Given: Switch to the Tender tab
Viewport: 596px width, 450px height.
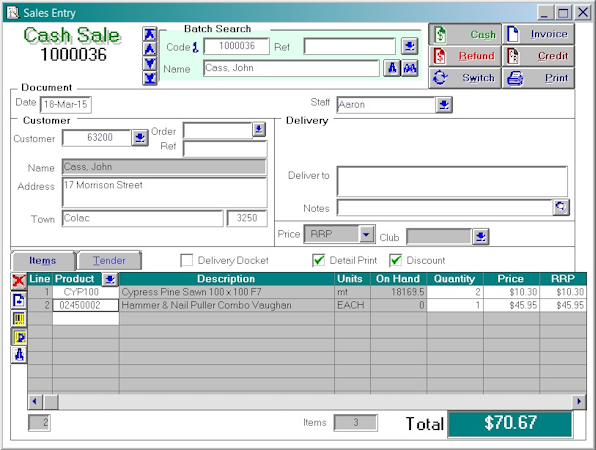Looking at the screenshot, I should [109, 261].
